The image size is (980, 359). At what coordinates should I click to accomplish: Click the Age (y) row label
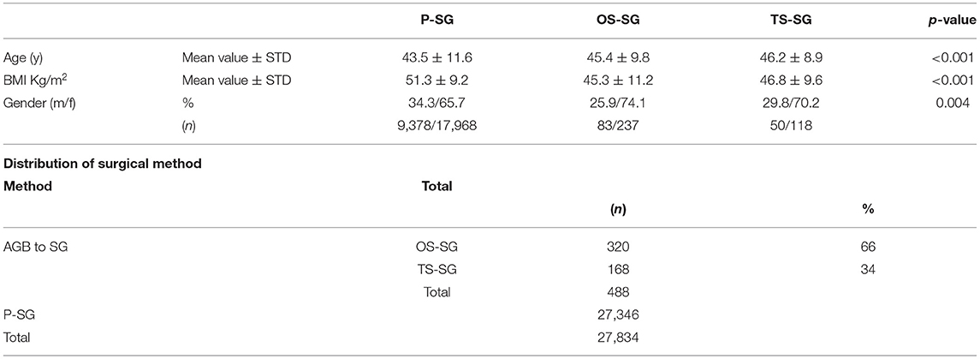click(x=22, y=58)
